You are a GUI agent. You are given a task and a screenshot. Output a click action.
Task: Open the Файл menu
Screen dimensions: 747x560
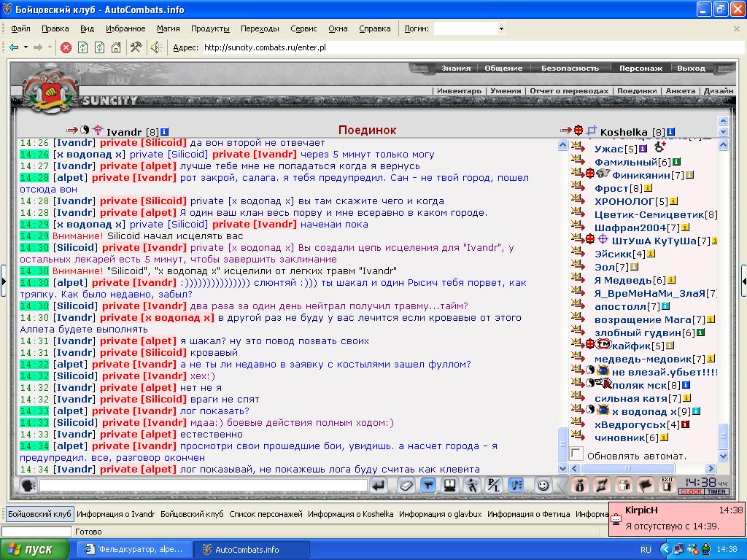(x=20, y=28)
